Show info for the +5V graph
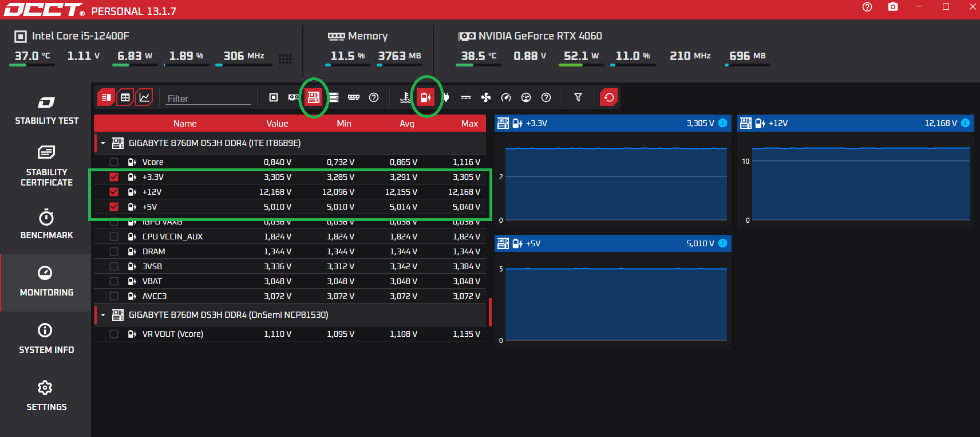980x437 pixels. click(722, 243)
